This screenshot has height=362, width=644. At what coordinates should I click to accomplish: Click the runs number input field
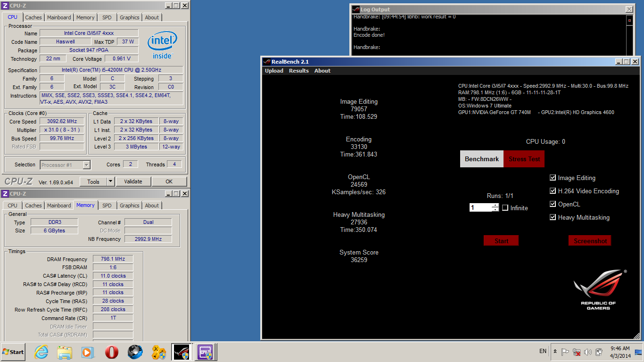pyautogui.click(x=480, y=207)
